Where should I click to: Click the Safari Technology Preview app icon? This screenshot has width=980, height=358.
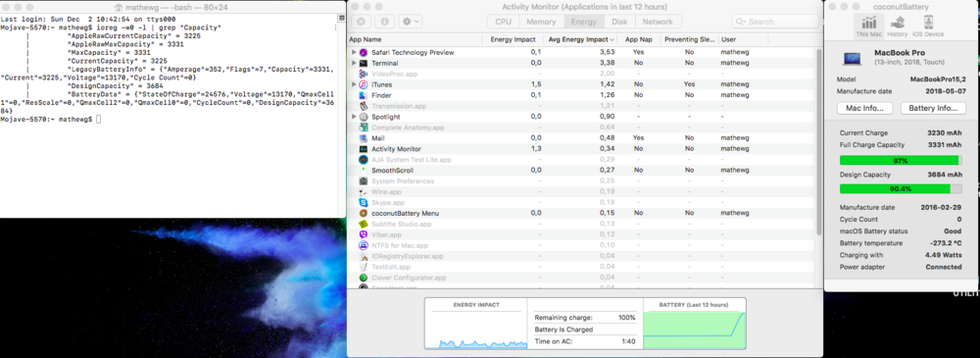coord(364,53)
